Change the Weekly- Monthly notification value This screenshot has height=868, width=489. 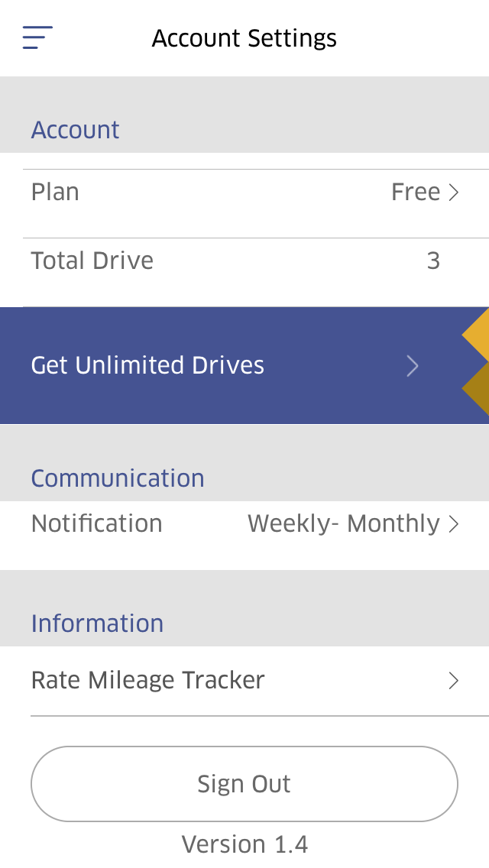tap(343, 523)
